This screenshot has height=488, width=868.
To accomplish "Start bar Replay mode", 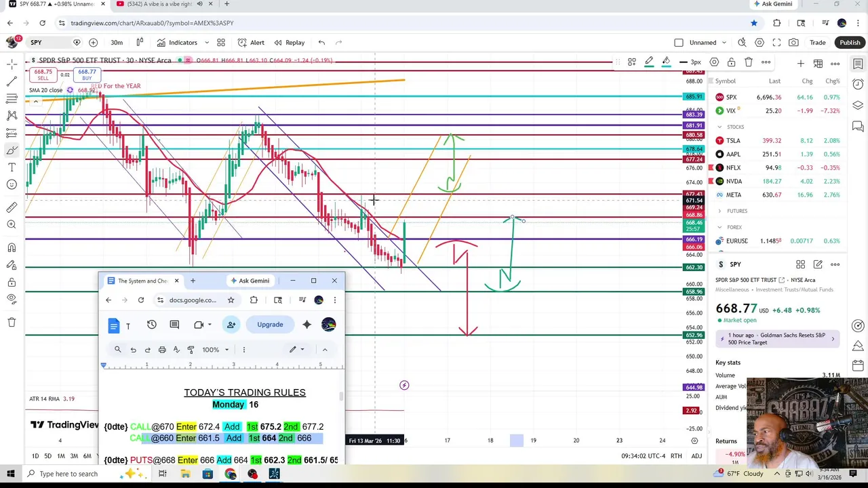I will [x=289, y=43].
